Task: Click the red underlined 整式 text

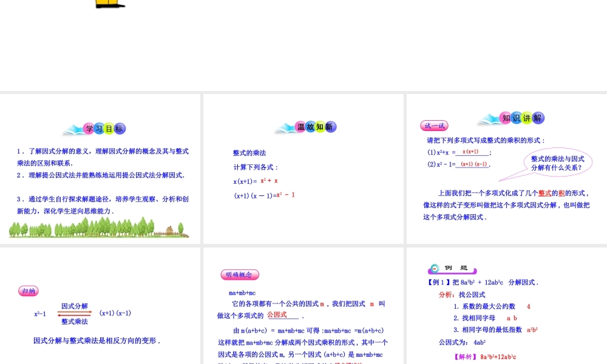Action: pos(544,193)
